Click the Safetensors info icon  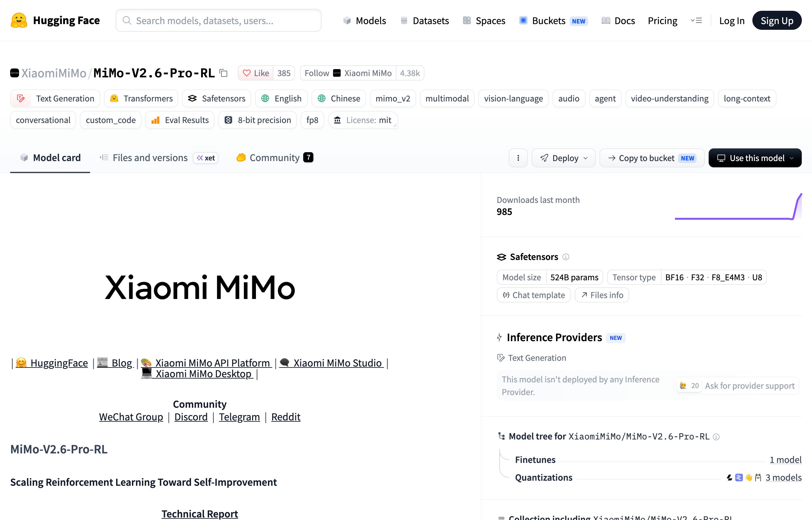[x=566, y=257]
